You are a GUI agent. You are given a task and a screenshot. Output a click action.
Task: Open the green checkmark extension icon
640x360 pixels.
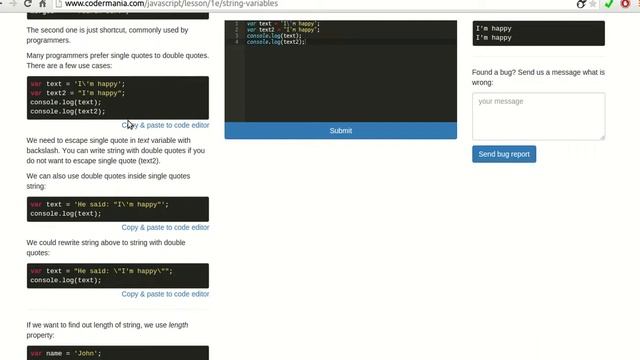(609, 4)
